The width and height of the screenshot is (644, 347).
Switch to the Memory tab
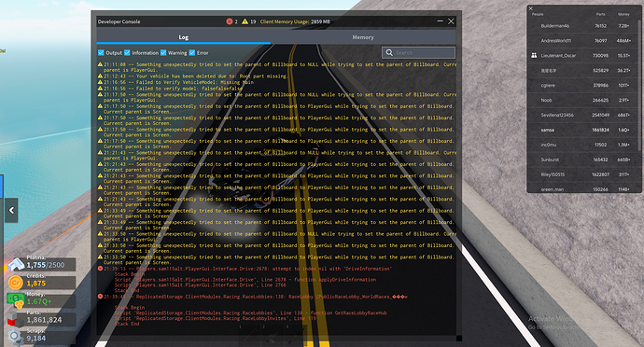pos(363,37)
